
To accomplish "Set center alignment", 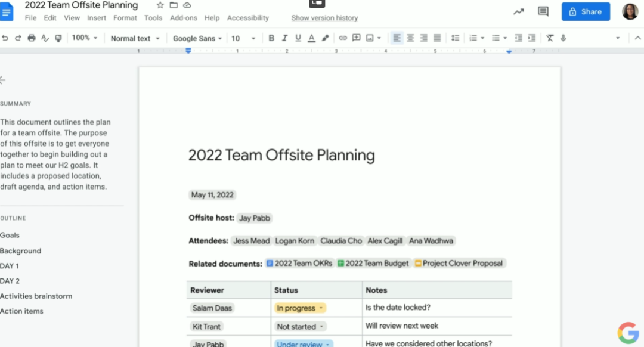I will [410, 38].
